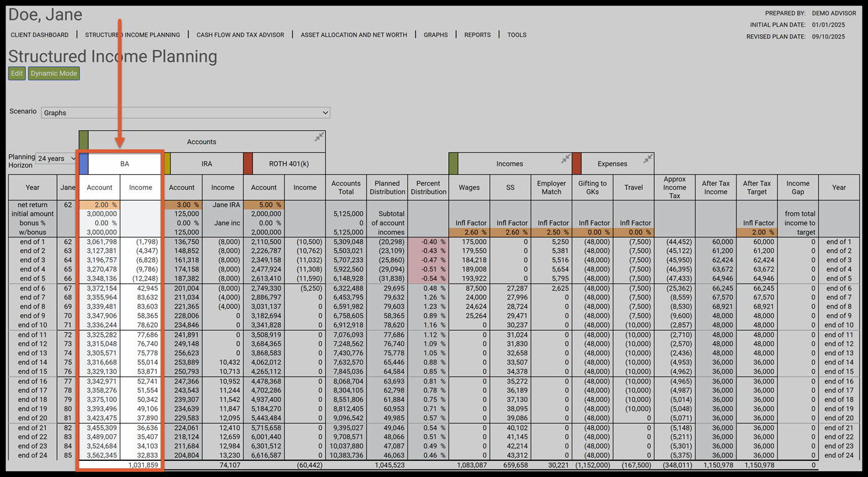The width and height of the screenshot is (868, 477).
Task: Switch to Dynamic Mode
Action: coord(54,73)
